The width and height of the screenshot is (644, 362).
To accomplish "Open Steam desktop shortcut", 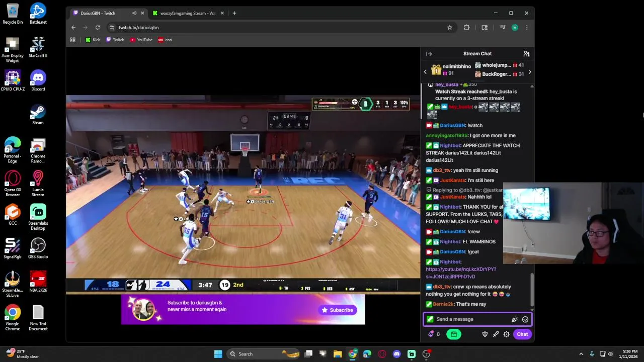I will click(38, 114).
